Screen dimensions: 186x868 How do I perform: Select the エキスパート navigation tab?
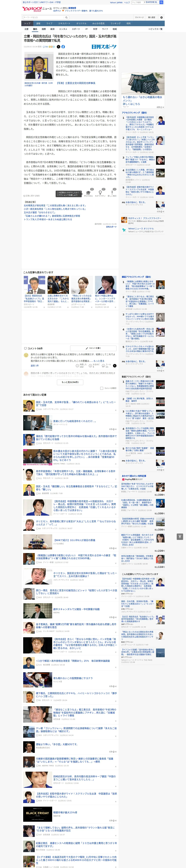(x=64, y=24)
